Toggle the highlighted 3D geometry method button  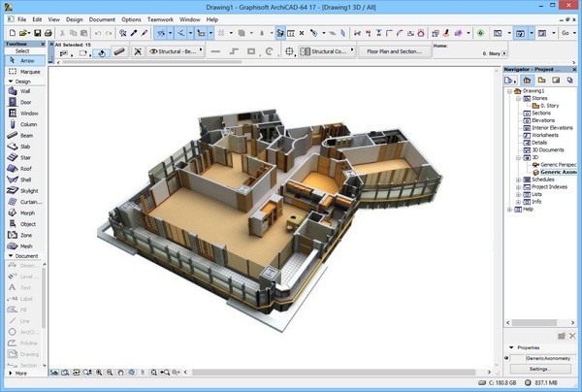click(x=101, y=53)
